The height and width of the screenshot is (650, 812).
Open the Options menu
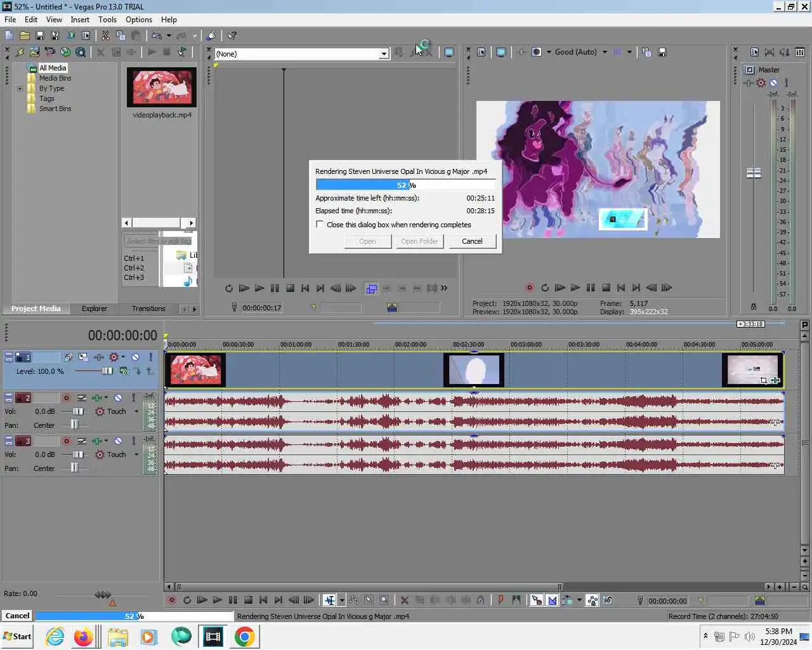(x=139, y=20)
